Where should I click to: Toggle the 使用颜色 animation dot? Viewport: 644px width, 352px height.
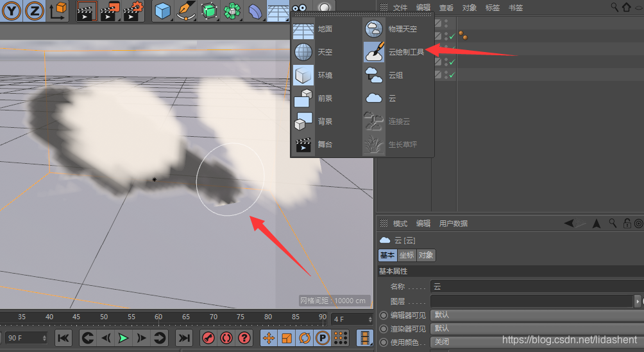(384, 342)
